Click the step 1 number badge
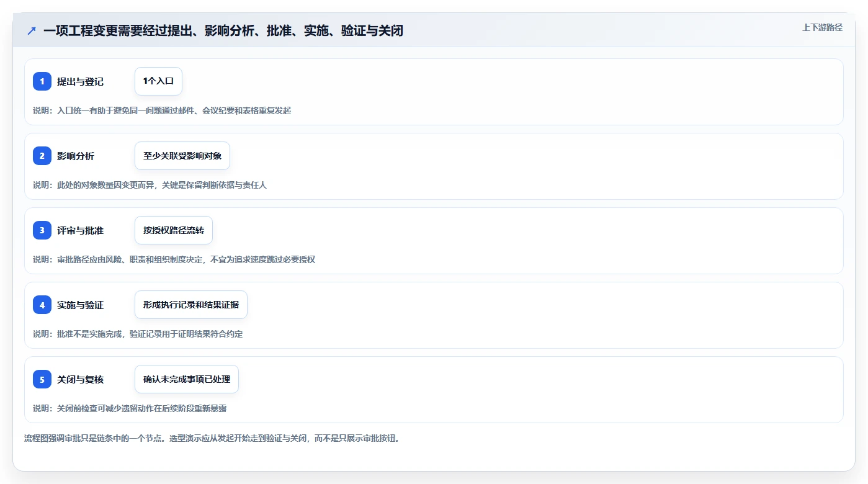This screenshot has width=868, height=484. (42, 81)
